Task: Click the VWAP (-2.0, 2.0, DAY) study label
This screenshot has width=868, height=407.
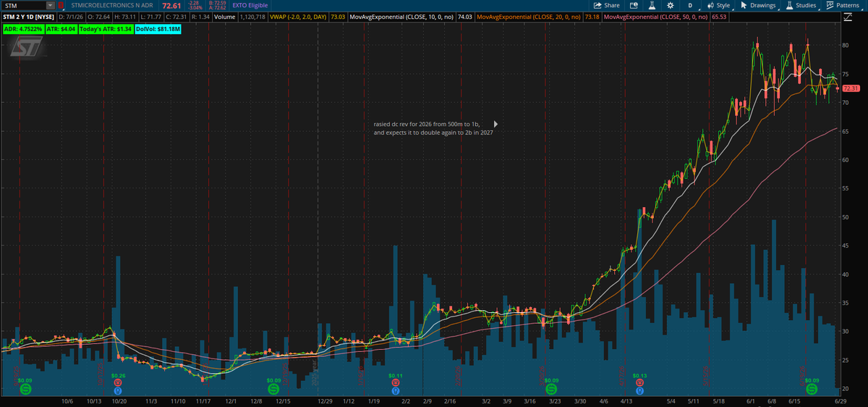Action: coord(297,16)
